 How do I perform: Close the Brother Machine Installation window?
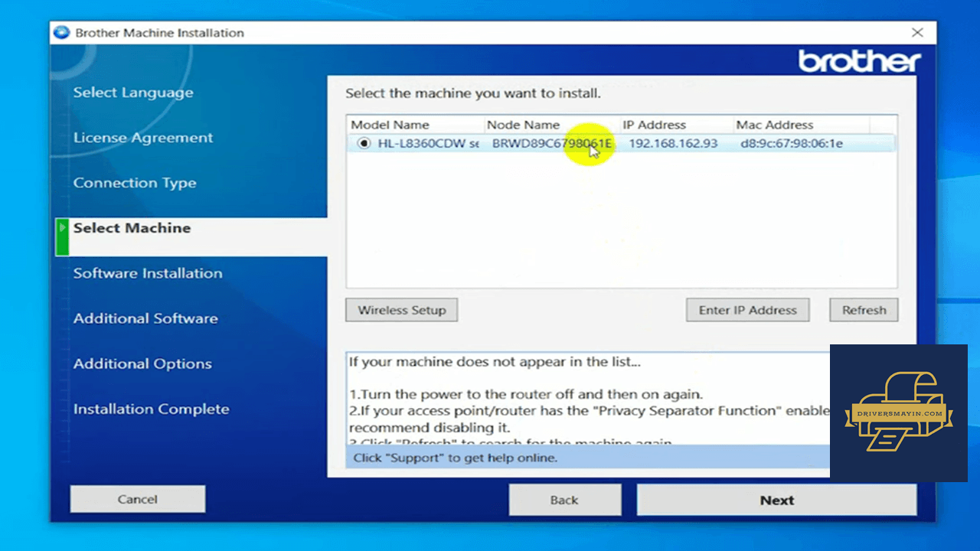tap(918, 33)
